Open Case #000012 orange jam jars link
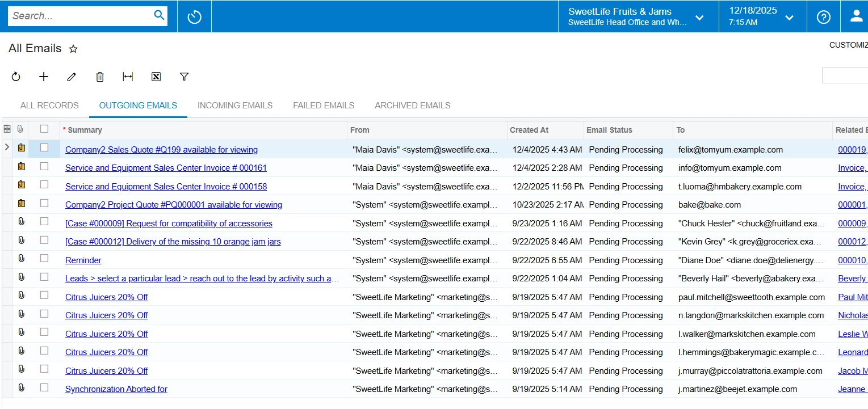Viewport: 868px width, 409px height. 173,242
